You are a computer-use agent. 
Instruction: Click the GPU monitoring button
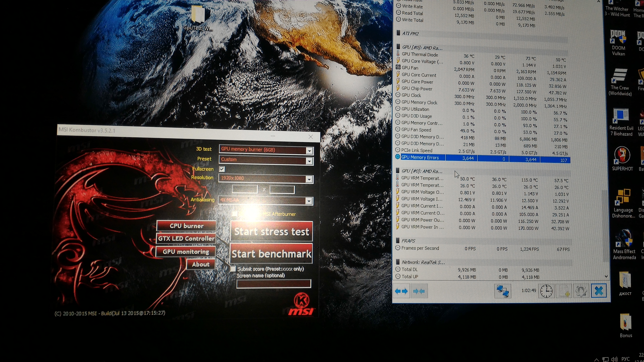click(x=186, y=252)
